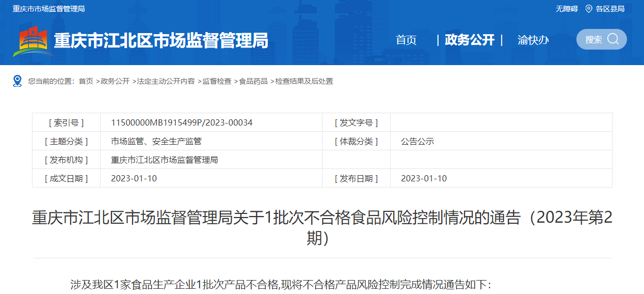Open the 各区县局 link

pos(610,9)
